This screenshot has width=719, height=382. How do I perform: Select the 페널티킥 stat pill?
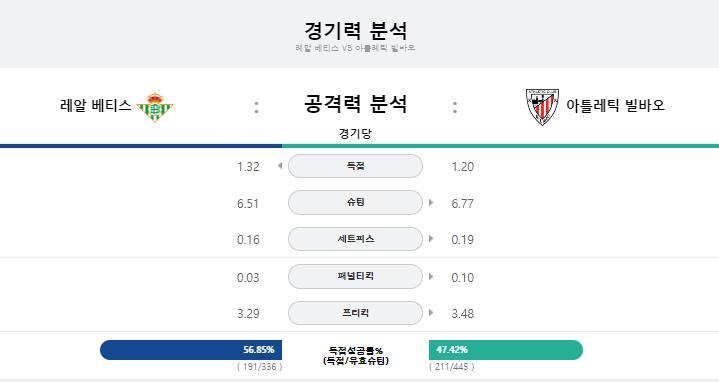355,277
